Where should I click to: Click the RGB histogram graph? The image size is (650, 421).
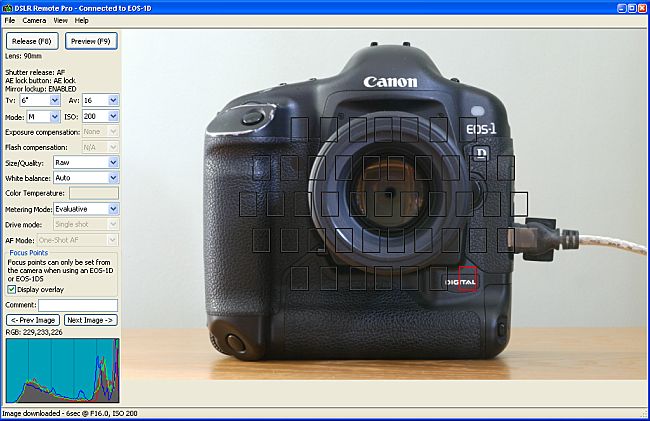click(63, 370)
